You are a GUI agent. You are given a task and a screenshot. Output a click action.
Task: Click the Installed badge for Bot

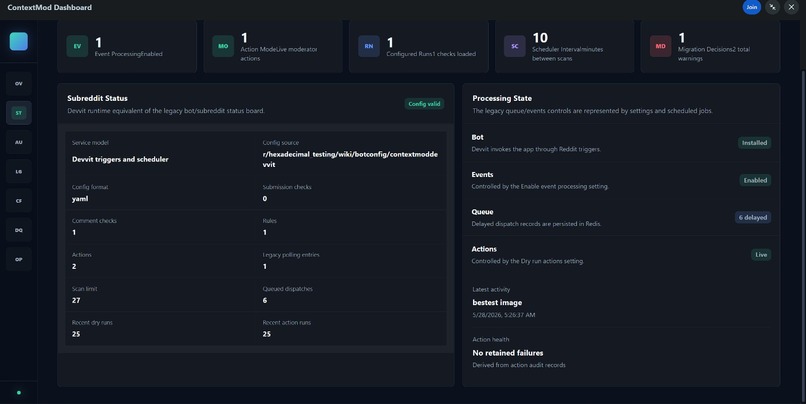click(754, 143)
